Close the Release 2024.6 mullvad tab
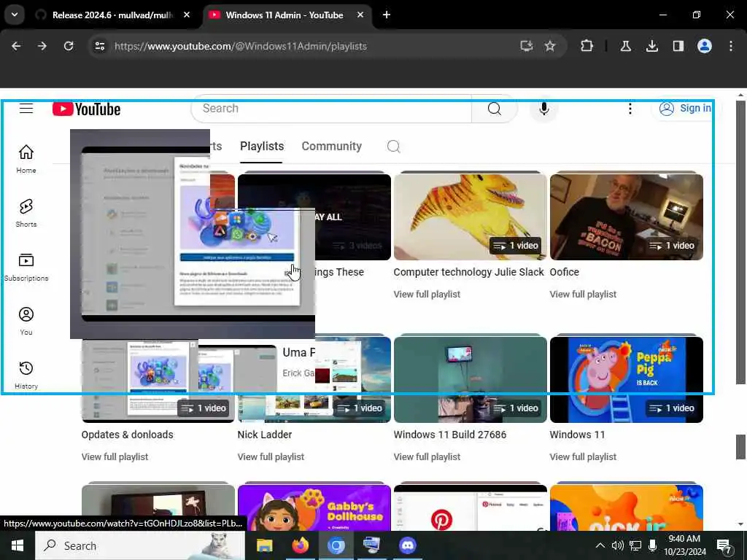747x560 pixels. [x=187, y=15]
